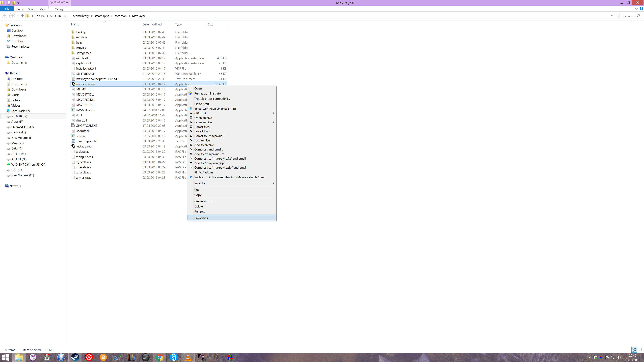Image resolution: width=644 pixels, height=362 pixels.
Task: Open Google Chrome from the taskbar
Action: click(159, 357)
